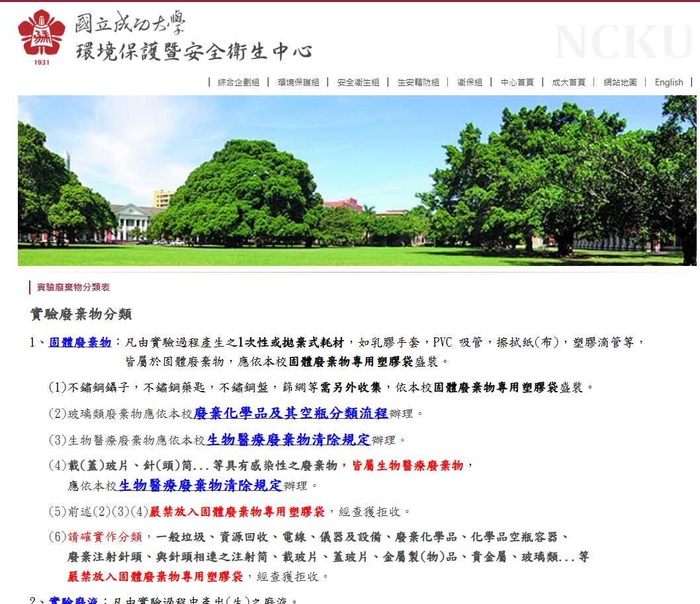Open the 安全衛生組 navigation item
This screenshot has width=700, height=604.
click(x=358, y=83)
